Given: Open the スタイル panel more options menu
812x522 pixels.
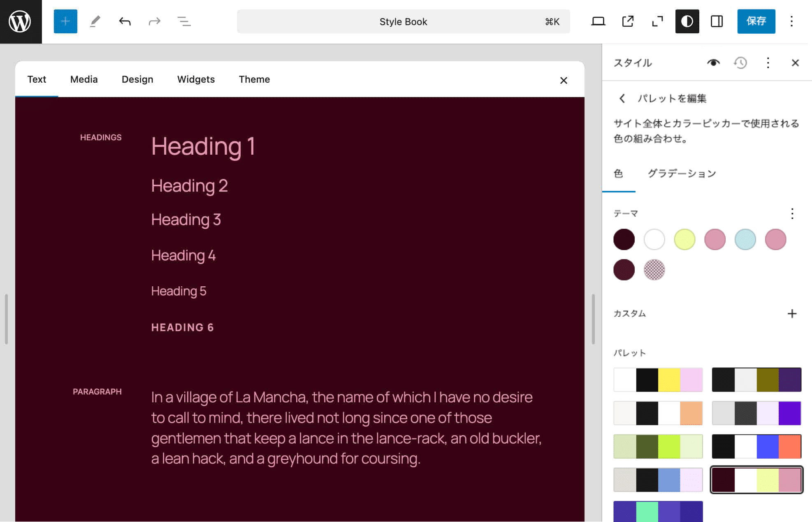Looking at the screenshot, I should 768,63.
